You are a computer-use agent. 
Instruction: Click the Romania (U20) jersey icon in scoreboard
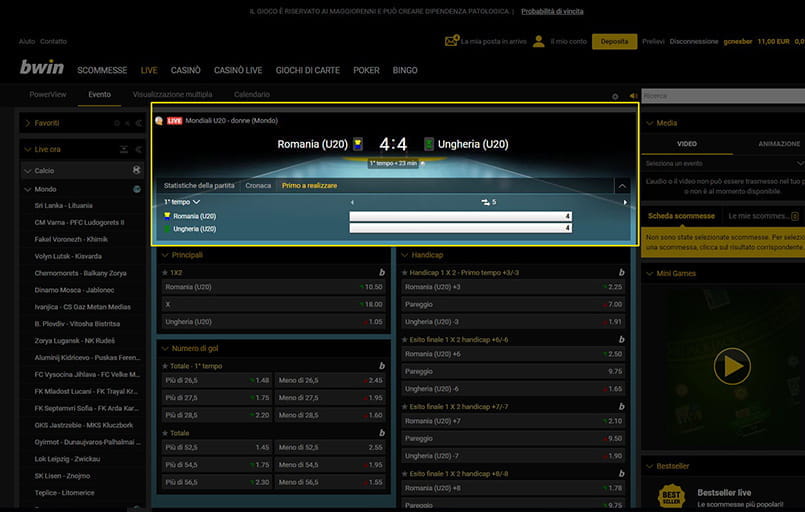tap(358, 144)
